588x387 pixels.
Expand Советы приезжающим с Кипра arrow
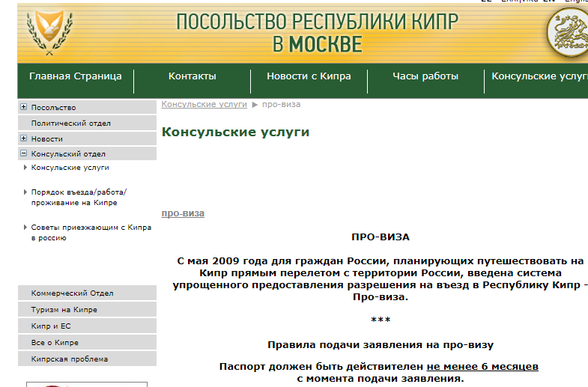25,228
